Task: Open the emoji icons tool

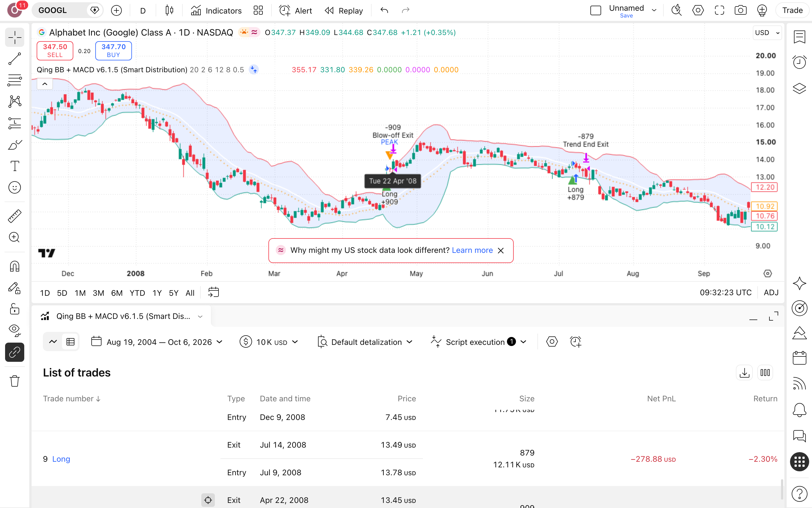Action: point(15,187)
